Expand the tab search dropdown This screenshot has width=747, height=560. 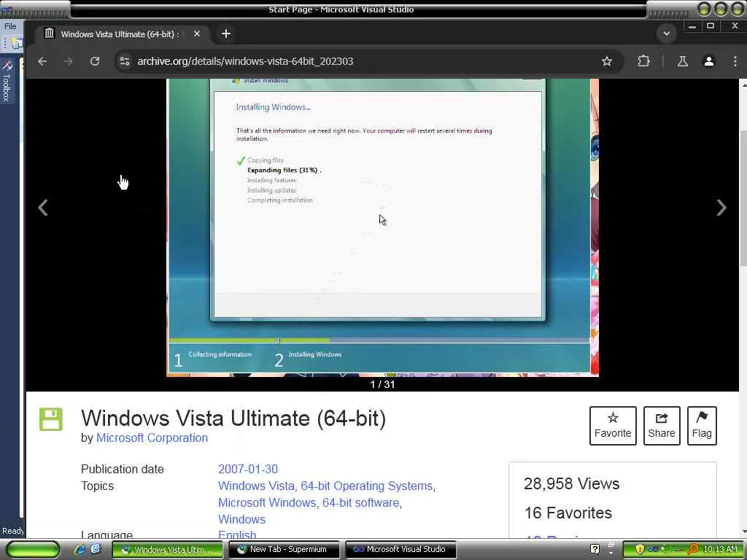tap(667, 34)
